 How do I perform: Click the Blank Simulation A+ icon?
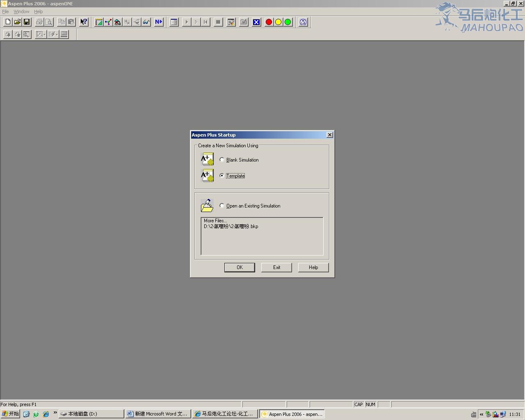pos(207,159)
